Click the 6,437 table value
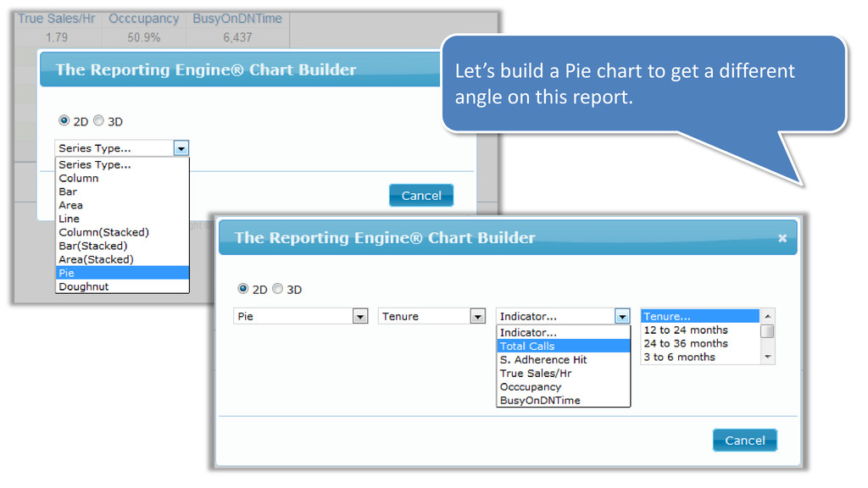 coord(237,37)
